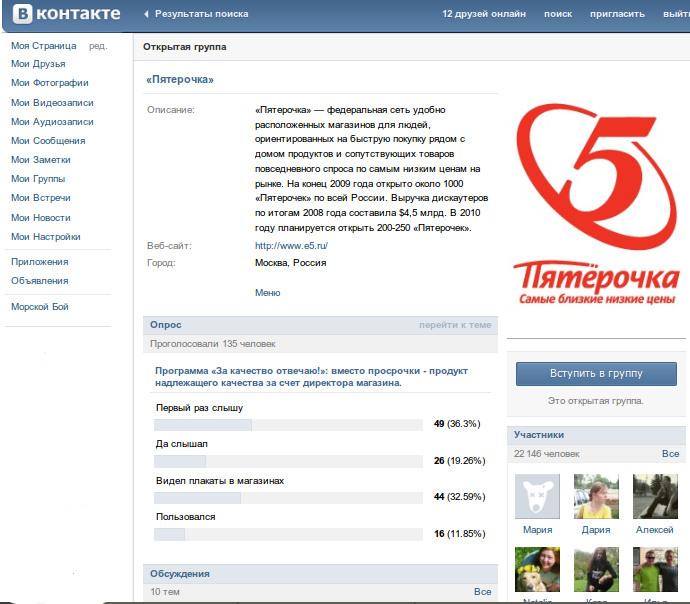Open Мария's default dog avatar

pos(537,496)
